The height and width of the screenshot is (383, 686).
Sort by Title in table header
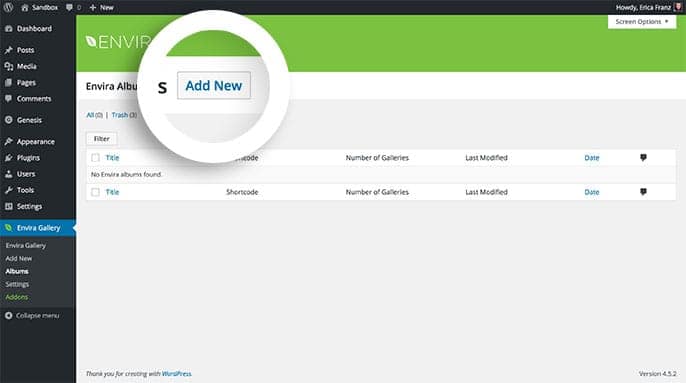[x=112, y=158]
